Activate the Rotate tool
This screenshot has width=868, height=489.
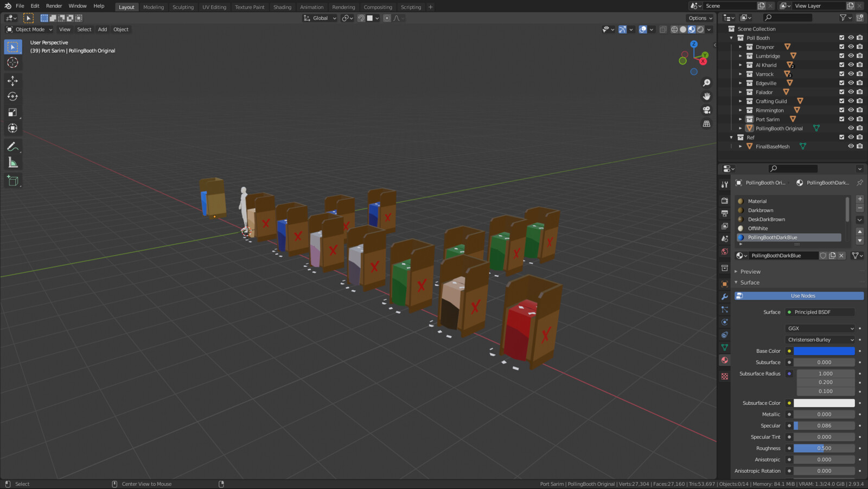[13, 97]
